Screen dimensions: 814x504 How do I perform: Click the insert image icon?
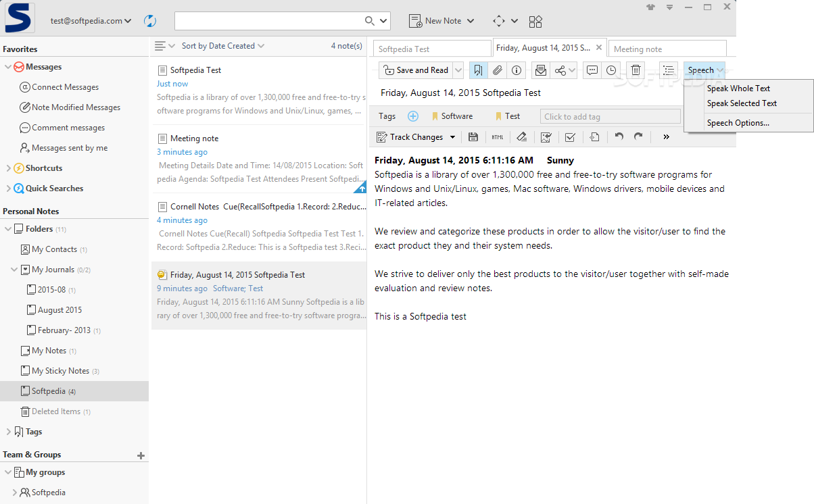point(546,137)
